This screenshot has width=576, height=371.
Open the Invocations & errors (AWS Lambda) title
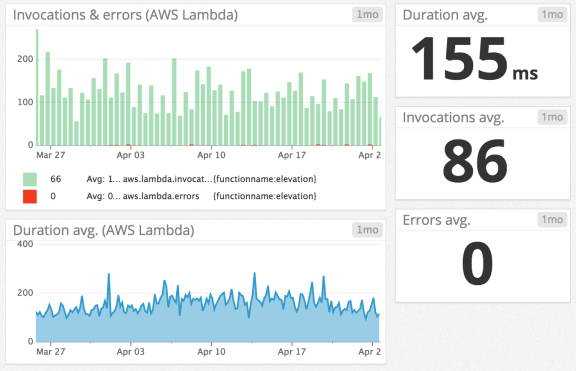125,15
